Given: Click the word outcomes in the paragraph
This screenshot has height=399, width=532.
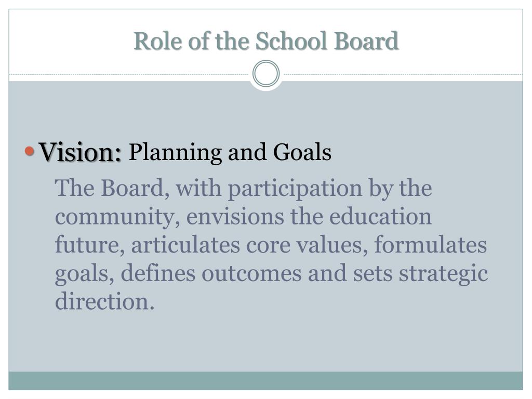Looking at the screenshot, I should (251, 273).
